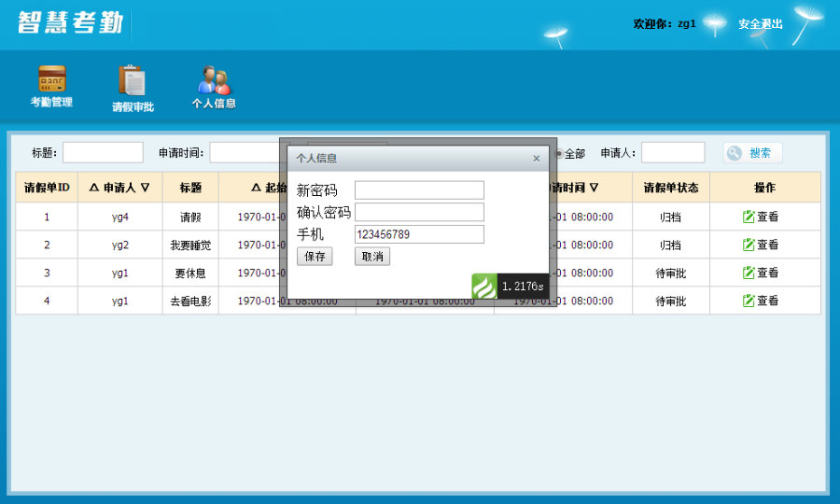Open the 个人信息 personal info icon
Screen dimensions: 840x504
(x=214, y=87)
